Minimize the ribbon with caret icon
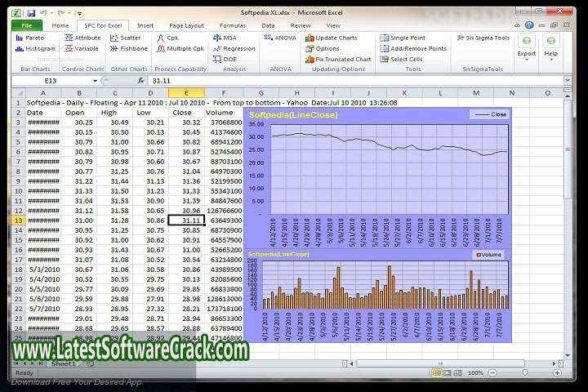 pos(517,25)
